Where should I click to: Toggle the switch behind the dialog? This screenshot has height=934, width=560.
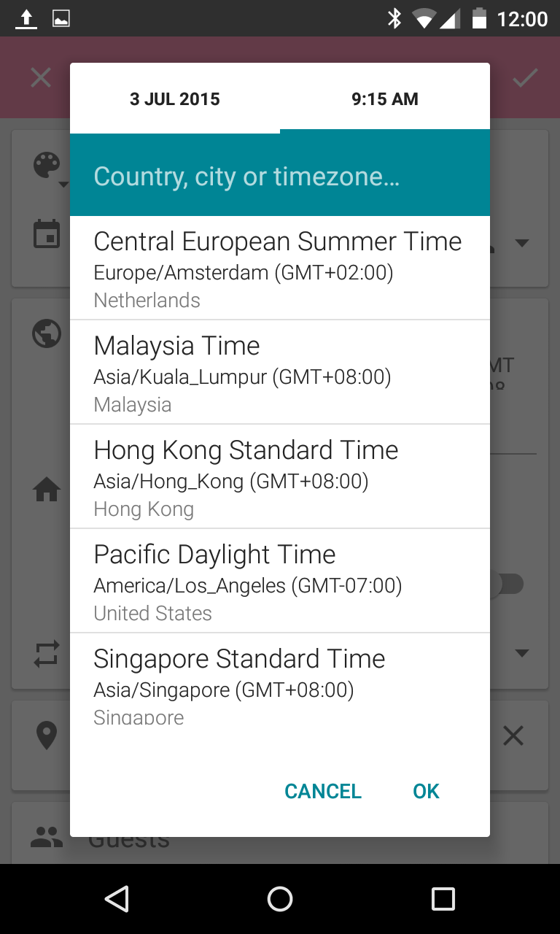point(510,584)
